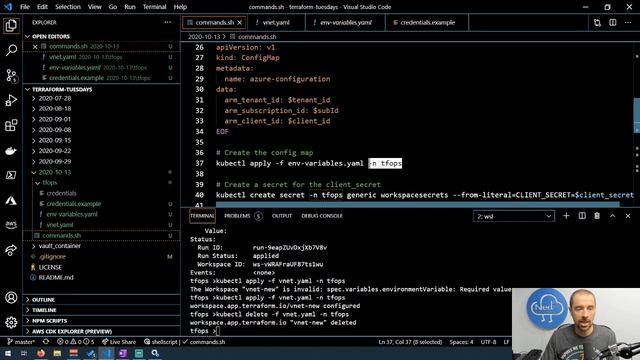This screenshot has width=640, height=360.
Task: Switch to the env-variables.yaml editor tab
Action: tap(345, 22)
